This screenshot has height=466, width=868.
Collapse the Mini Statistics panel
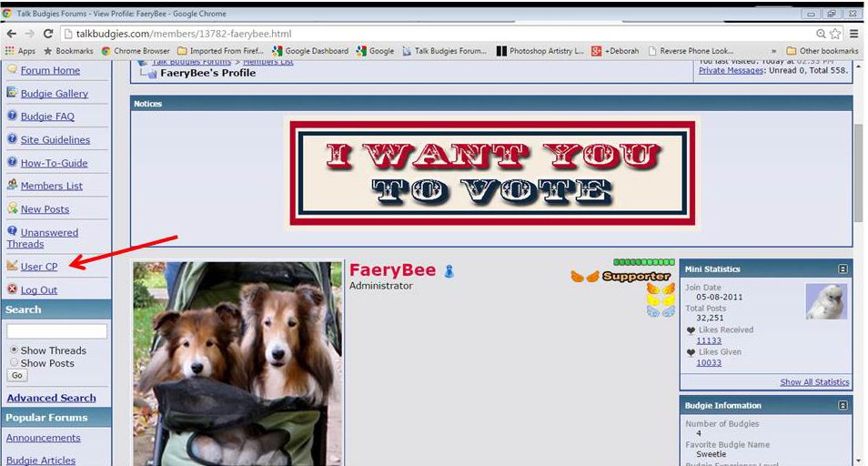pos(843,269)
